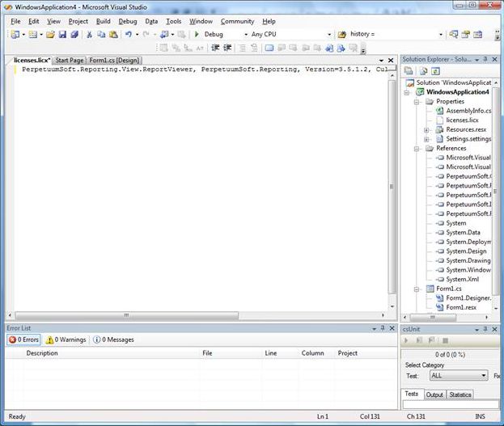Open the Any CPU platform dropdown
This screenshot has width=504, height=426.
(329, 35)
